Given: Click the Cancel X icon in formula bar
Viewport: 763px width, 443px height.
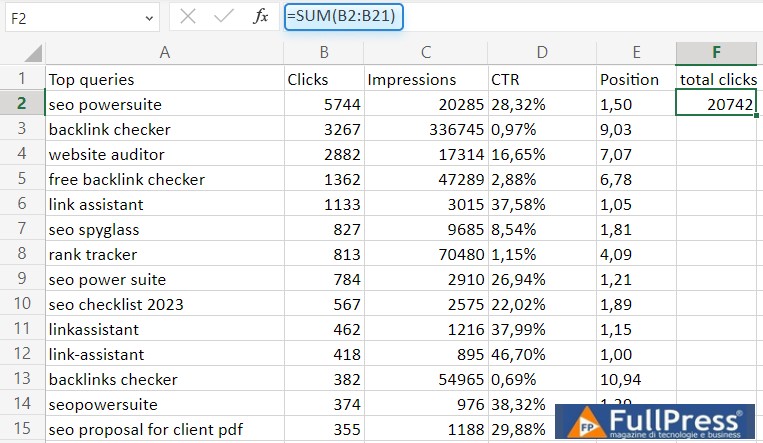Looking at the screenshot, I should click(187, 17).
